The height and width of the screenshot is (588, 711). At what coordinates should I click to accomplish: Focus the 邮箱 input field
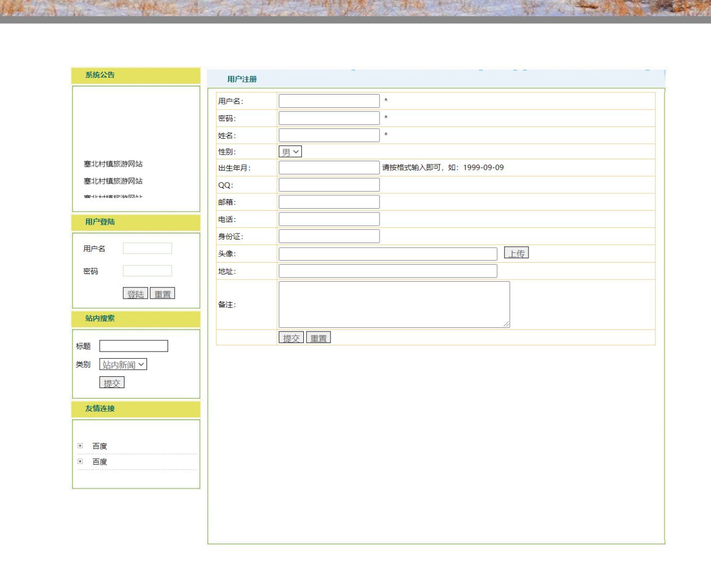click(329, 202)
